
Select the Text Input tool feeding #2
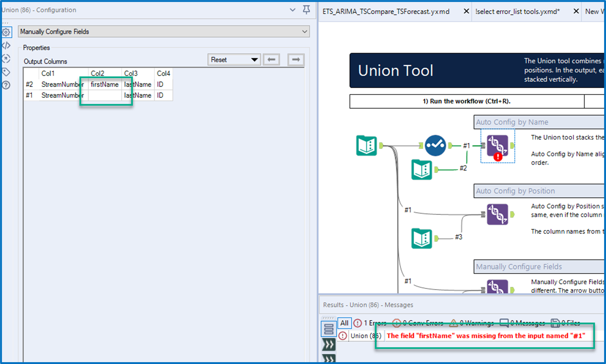pos(421,170)
